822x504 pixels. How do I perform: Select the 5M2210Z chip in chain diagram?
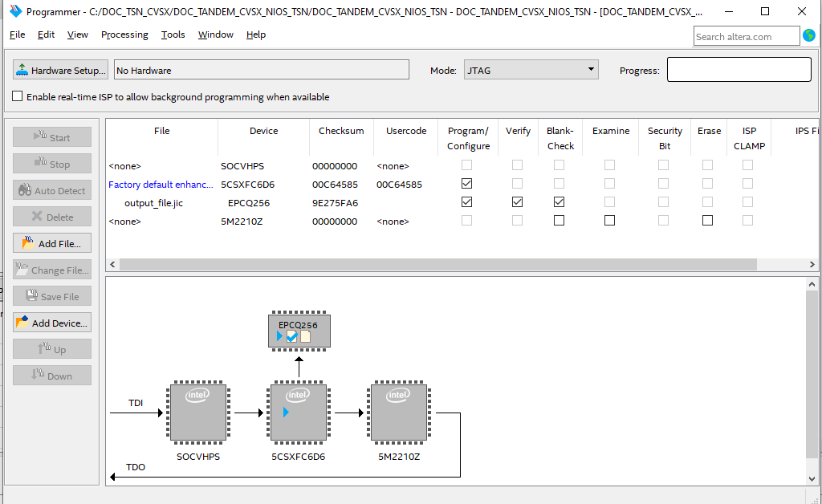tap(398, 413)
